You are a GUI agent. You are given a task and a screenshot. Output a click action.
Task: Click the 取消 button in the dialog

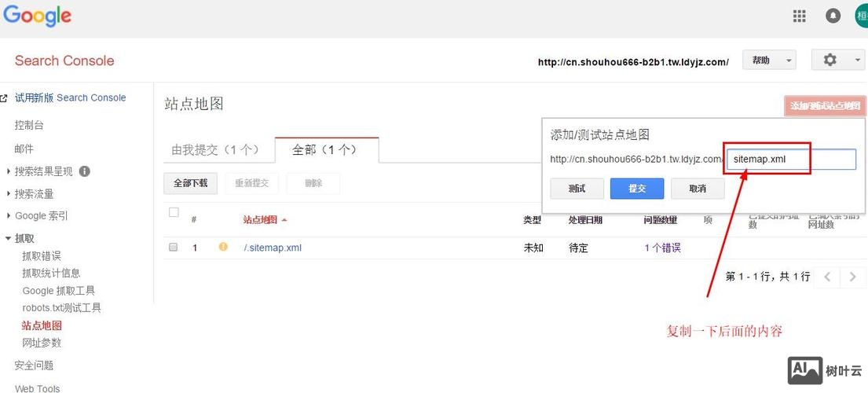pyautogui.click(x=698, y=189)
